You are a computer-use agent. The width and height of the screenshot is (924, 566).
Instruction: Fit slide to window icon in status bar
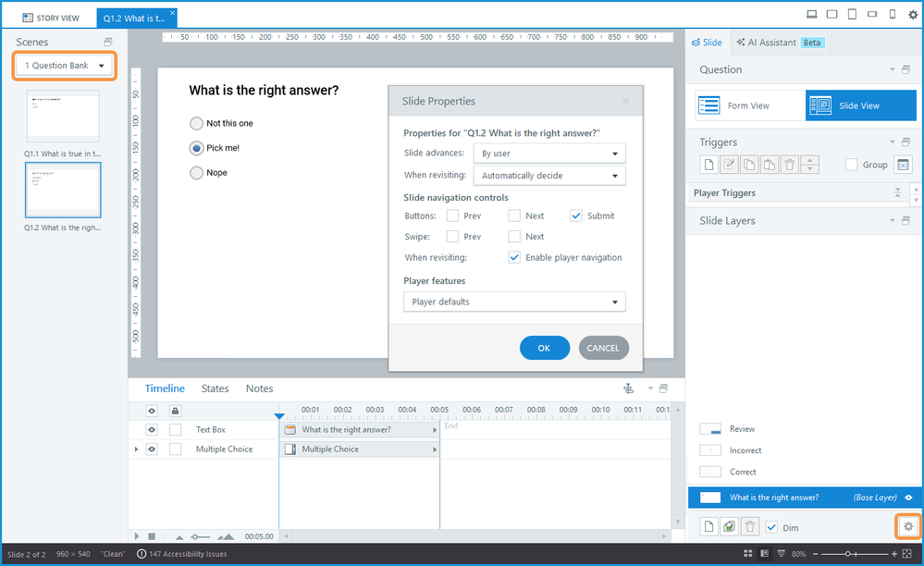[x=907, y=554]
